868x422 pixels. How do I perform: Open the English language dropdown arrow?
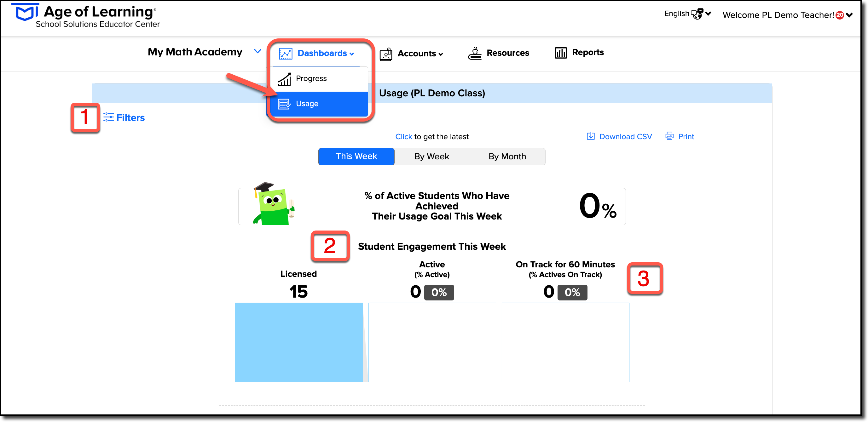coord(708,14)
